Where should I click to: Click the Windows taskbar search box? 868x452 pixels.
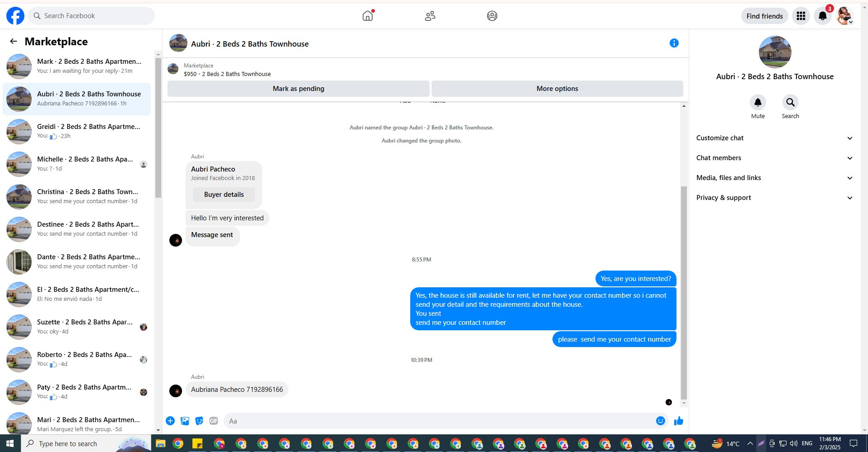pyautogui.click(x=86, y=443)
